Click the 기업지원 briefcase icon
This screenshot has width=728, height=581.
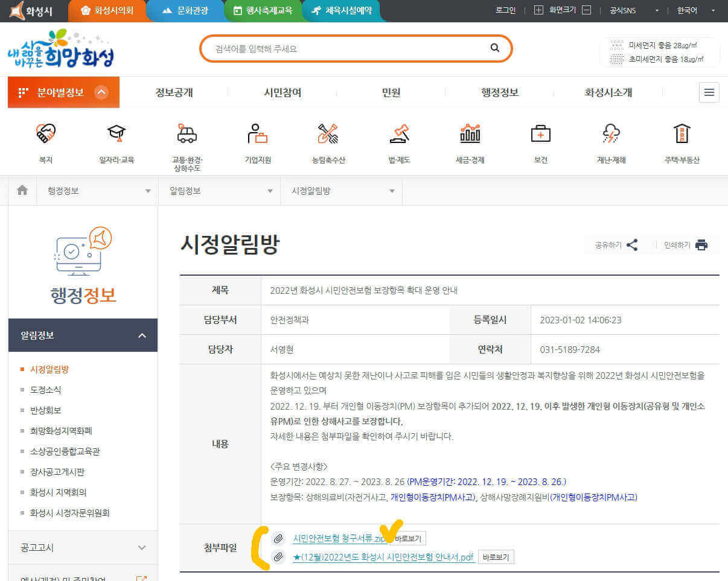pyautogui.click(x=257, y=133)
